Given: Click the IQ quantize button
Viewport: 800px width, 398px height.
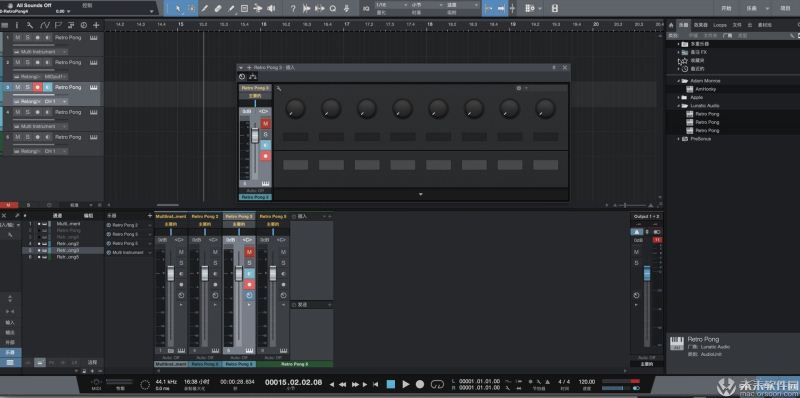Looking at the screenshot, I should coord(366,8).
